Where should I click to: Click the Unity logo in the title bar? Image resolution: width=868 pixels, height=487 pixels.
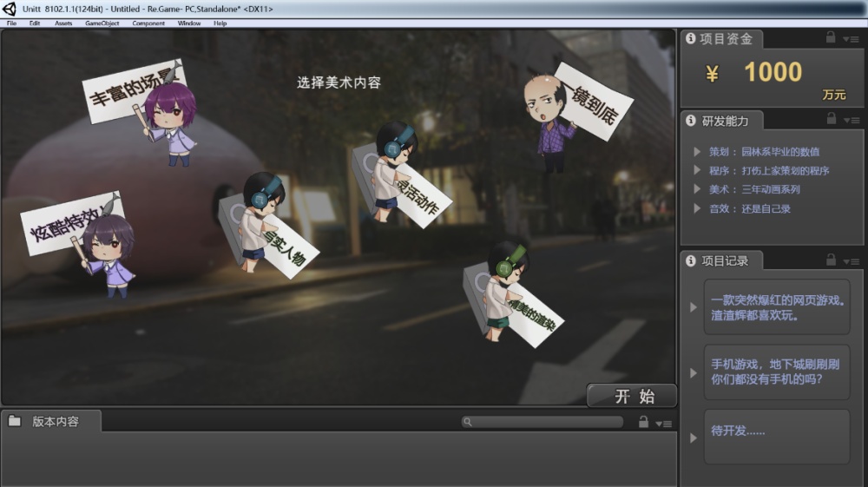(10, 9)
